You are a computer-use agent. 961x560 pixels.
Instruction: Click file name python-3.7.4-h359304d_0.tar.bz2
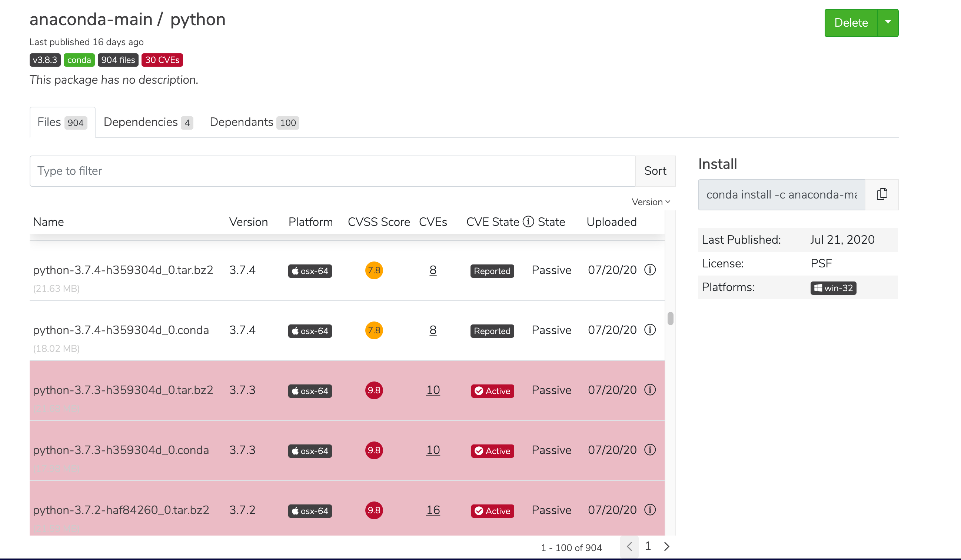123,270
